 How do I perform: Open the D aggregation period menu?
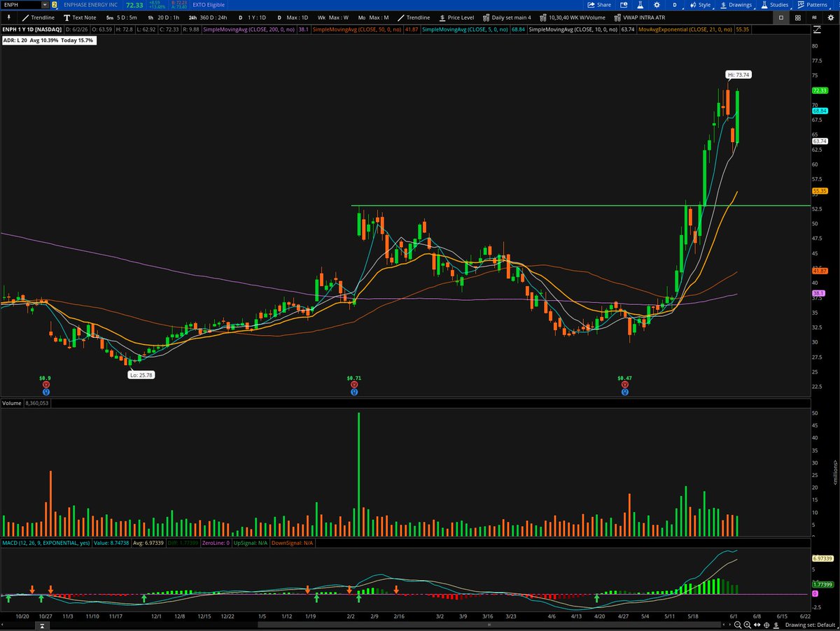[675, 5]
